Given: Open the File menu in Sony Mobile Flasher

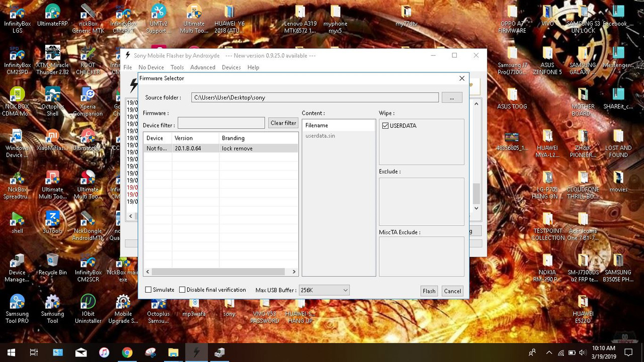Looking at the screenshot, I should pos(128,67).
